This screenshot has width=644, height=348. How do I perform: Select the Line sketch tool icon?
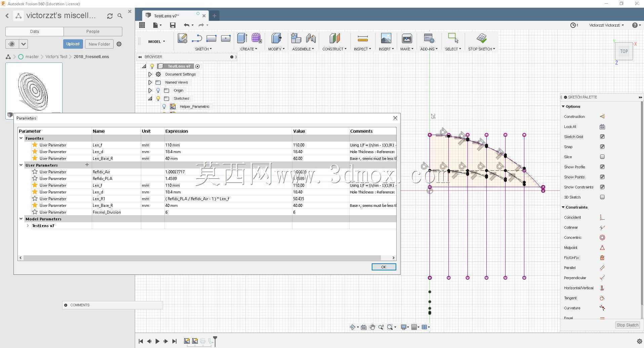click(197, 38)
